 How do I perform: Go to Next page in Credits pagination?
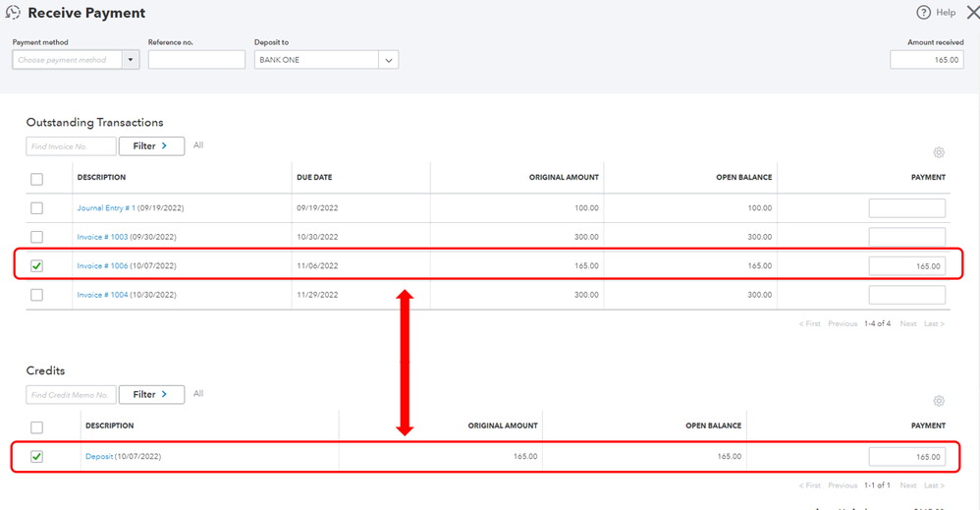pos(908,485)
